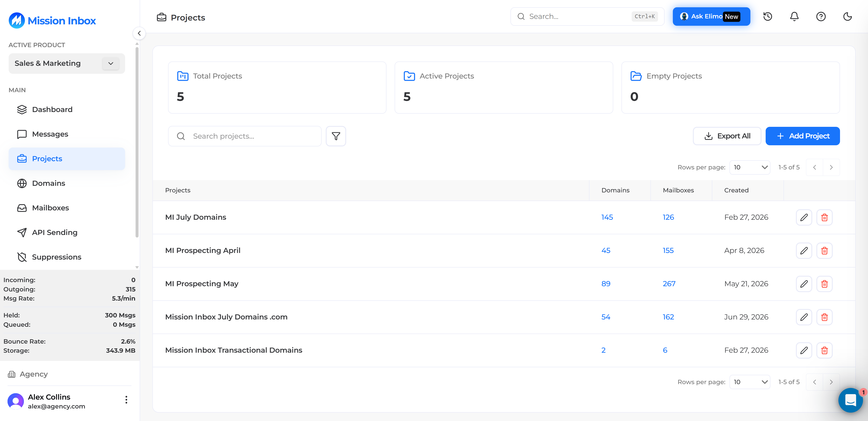Open Alex Collins account options menu

126,400
